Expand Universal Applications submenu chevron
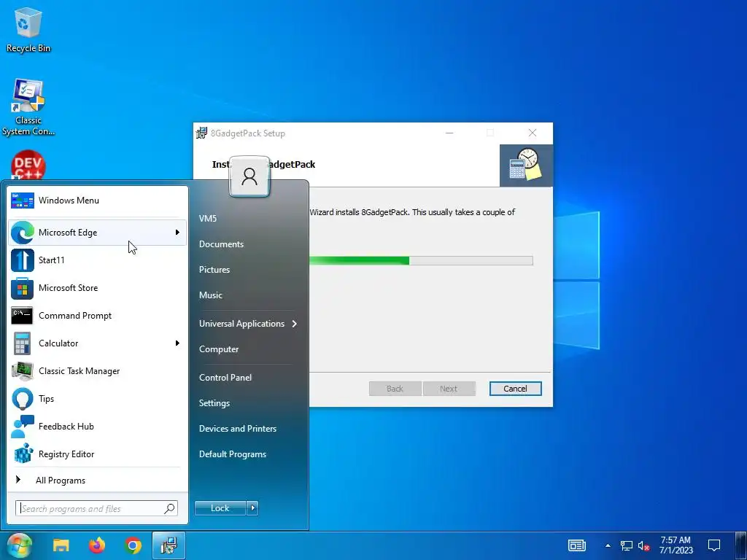Image resolution: width=747 pixels, height=560 pixels. tap(295, 324)
